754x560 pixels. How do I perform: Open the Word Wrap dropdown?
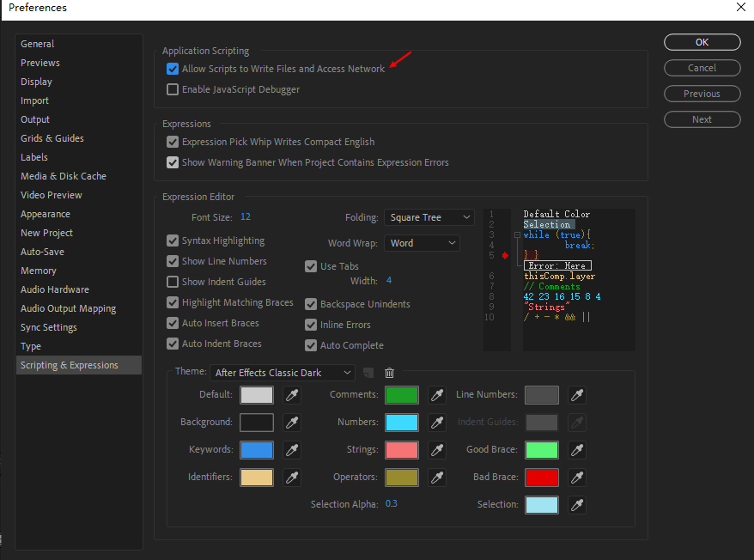422,243
